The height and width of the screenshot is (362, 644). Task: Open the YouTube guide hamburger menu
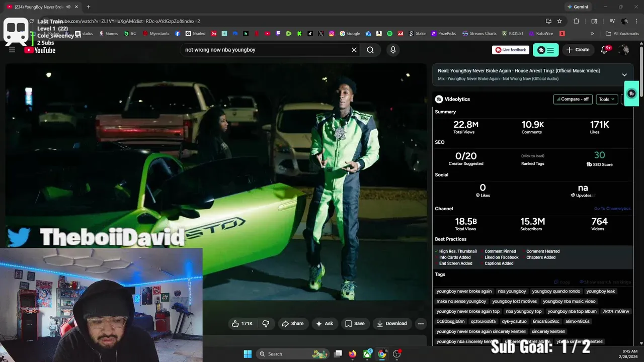point(12,50)
